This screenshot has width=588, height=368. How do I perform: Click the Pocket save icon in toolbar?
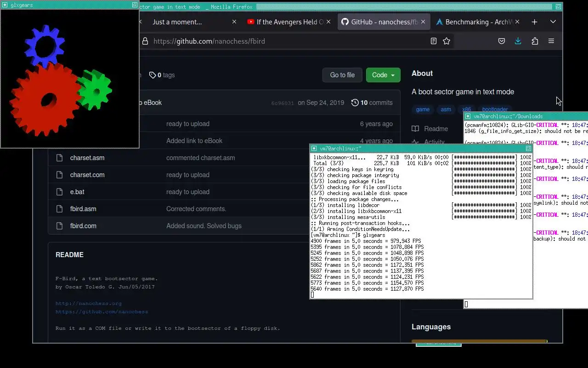(502, 41)
